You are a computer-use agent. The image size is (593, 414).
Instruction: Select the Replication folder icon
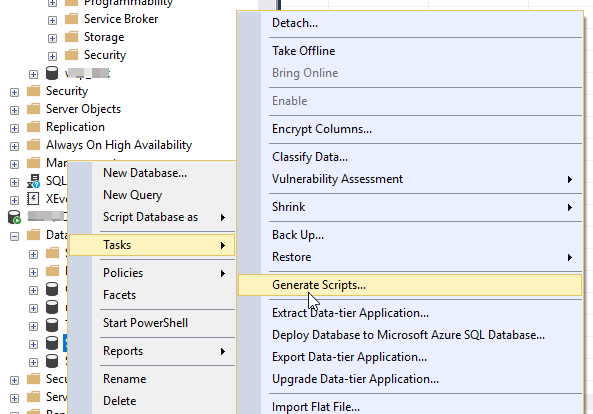33,126
